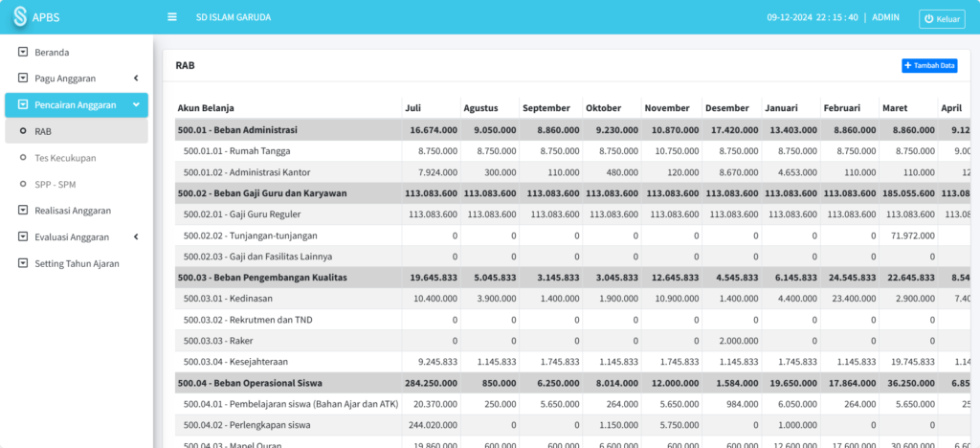Click the circle bullet beside Tes Kecukupan
Screen dimensions: 980x448
point(23,157)
